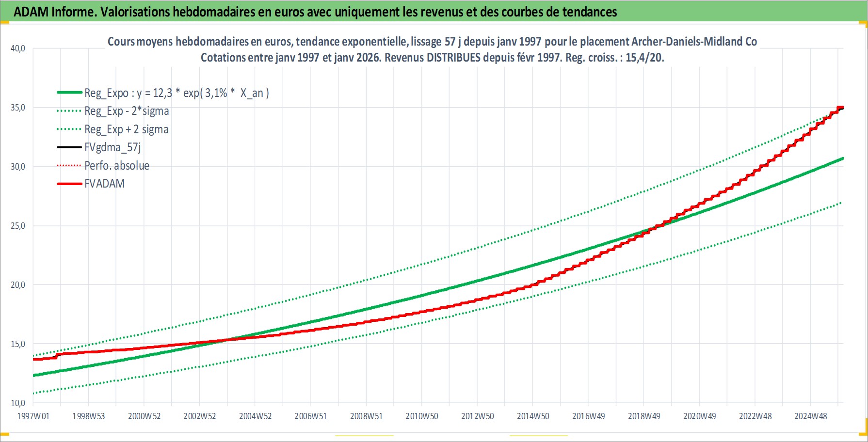Click red line swatch beside FVADAM
Image resolution: width=868 pixels, height=442 pixels.
coord(69,184)
